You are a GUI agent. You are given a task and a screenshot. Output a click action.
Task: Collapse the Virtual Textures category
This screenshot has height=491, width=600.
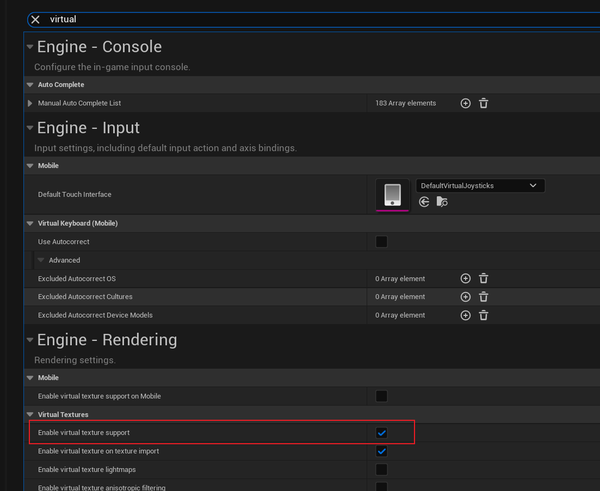tap(29, 414)
